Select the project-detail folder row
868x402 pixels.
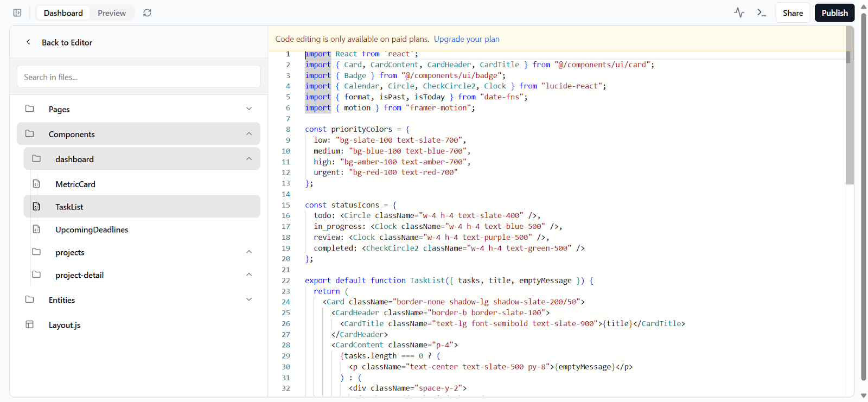(x=142, y=275)
